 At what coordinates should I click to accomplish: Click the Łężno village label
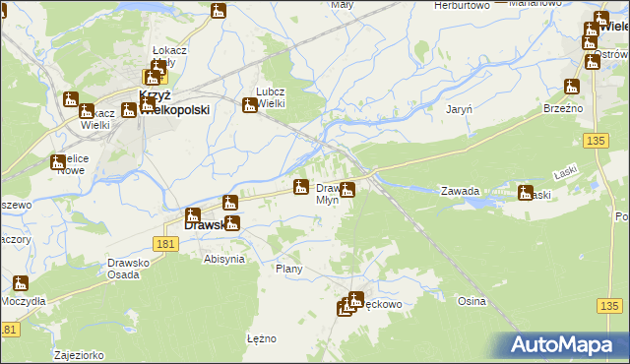click(x=262, y=339)
